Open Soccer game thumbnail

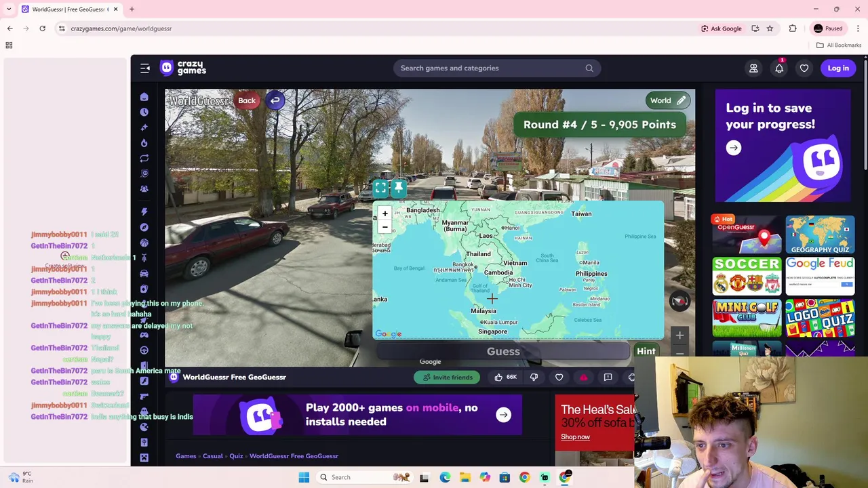pos(747,276)
